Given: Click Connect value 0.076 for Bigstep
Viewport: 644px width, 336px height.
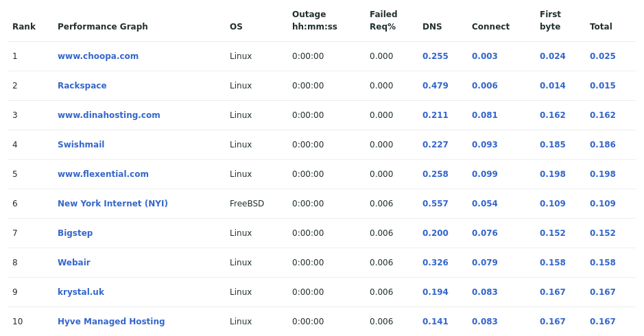Looking at the screenshot, I should coord(485,233).
